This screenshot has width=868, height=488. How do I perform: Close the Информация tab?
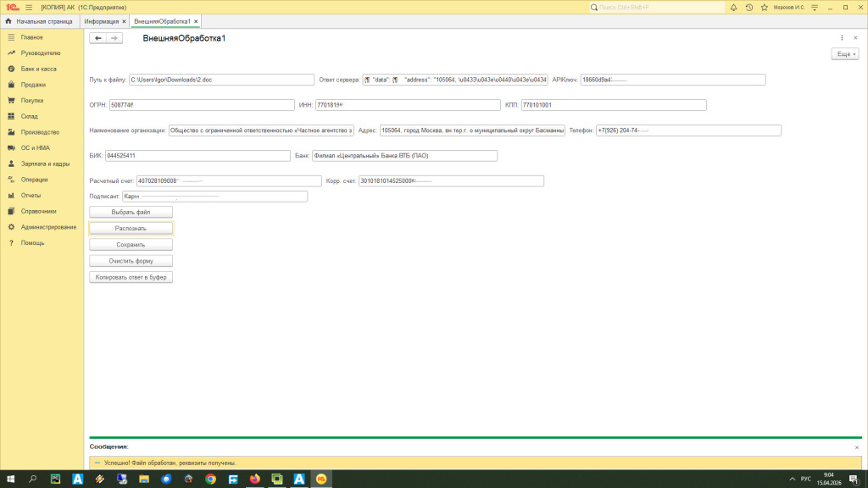click(124, 21)
